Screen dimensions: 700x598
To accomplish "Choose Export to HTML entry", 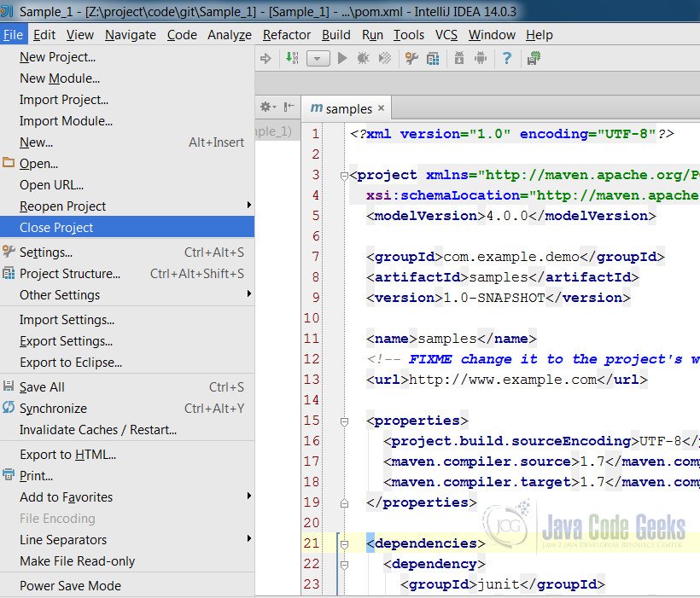I will pos(127,455).
